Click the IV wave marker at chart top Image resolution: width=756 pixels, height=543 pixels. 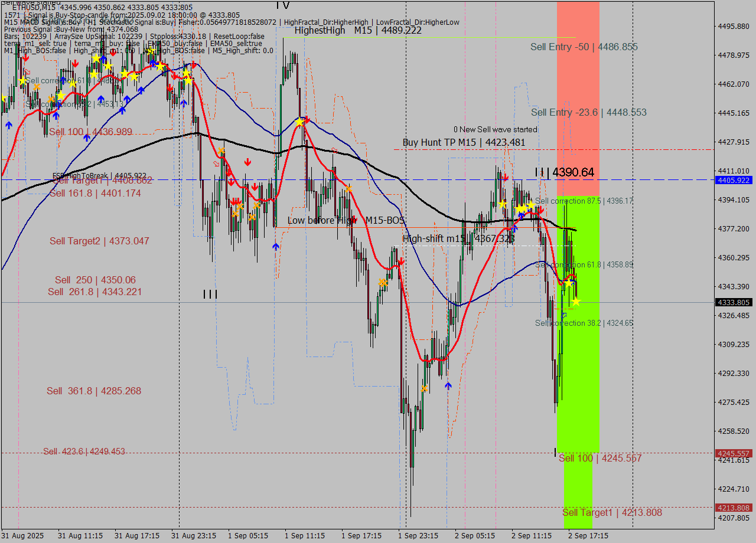tap(282, 5)
